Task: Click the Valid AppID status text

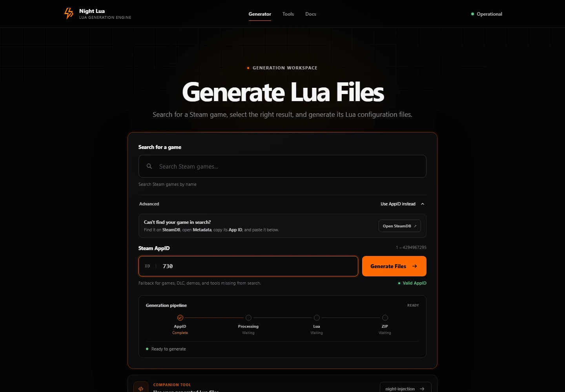Action: [x=414, y=283]
